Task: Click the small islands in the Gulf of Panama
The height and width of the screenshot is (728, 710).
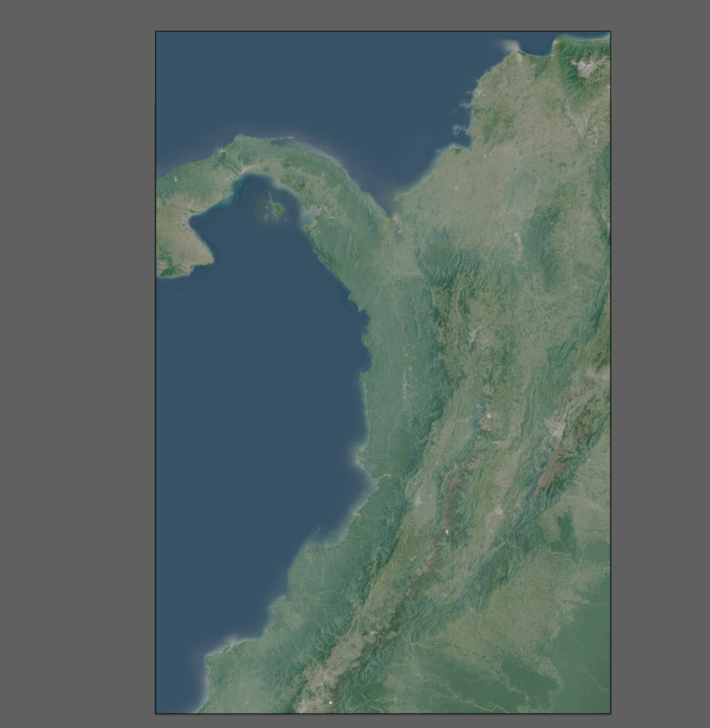Action: (274, 210)
